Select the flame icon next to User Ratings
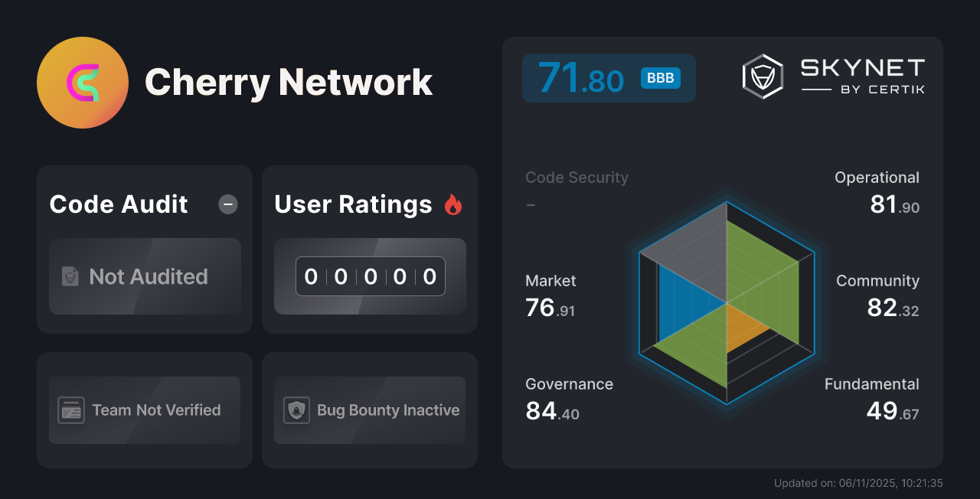Image resolution: width=980 pixels, height=499 pixels. click(x=453, y=204)
